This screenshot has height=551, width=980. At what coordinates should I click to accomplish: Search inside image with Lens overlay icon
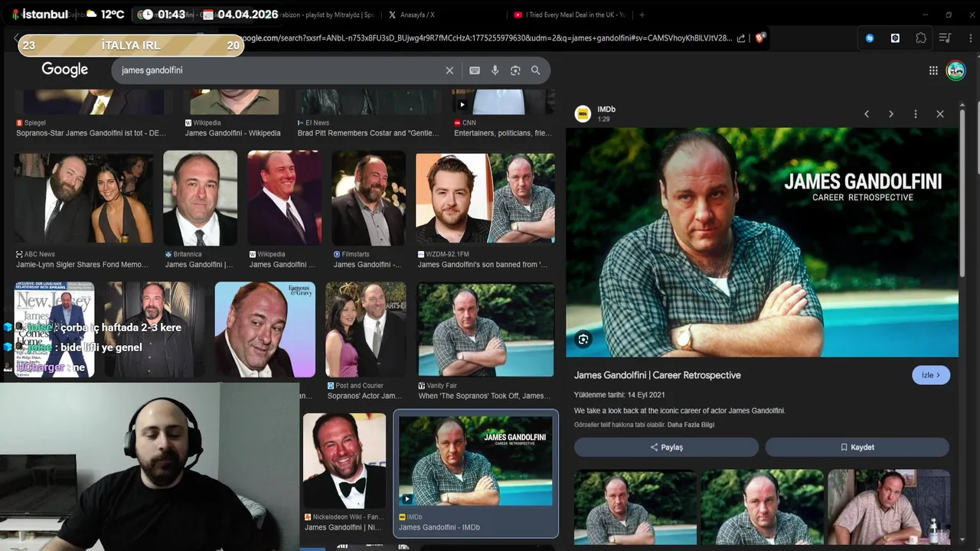(584, 339)
